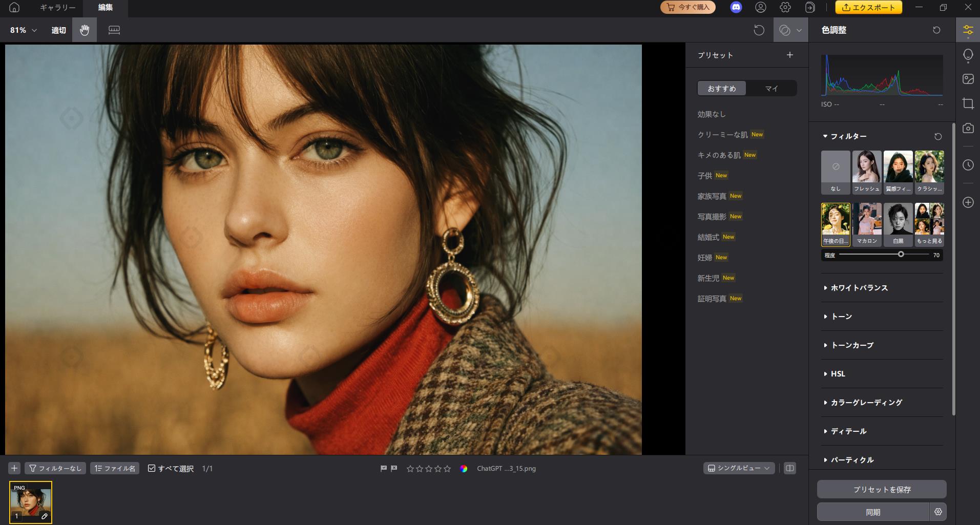Open the color adjustment sliders panel icon
Screen dimensions: 980x525
point(968,30)
